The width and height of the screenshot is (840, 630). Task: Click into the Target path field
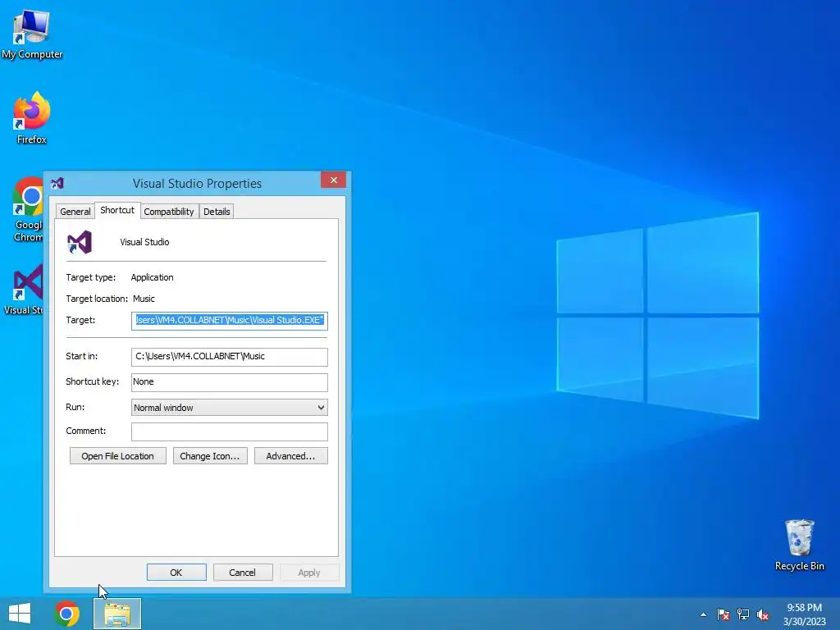(x=230, y=321)
